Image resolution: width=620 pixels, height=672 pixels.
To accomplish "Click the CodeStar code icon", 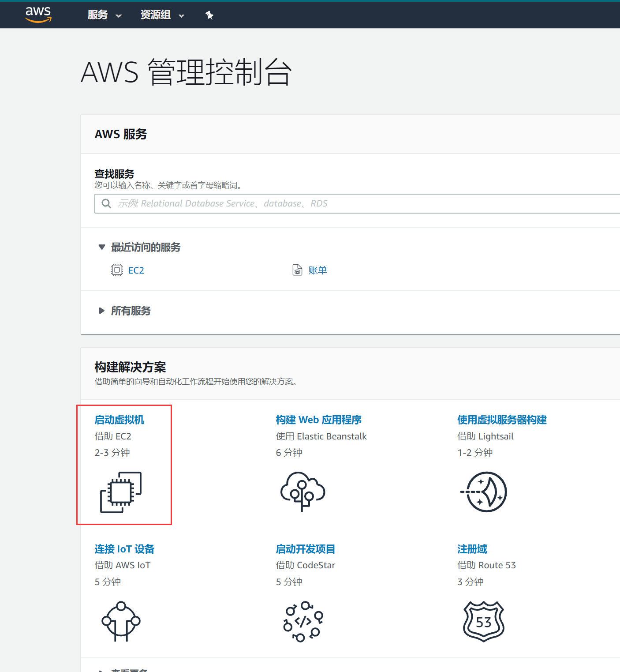I will pyautogui.click(x=303, y=621).
